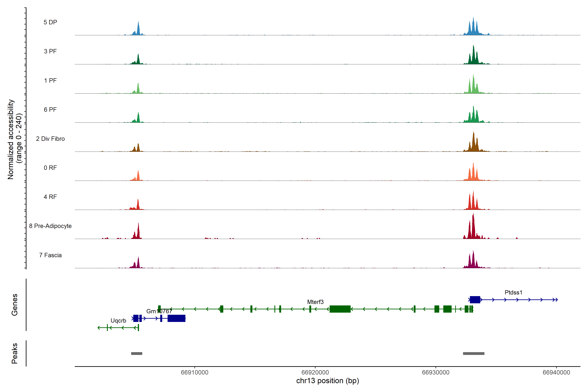588x392 pixels.
Task: Click the 8 Pre-Adipocyte track label
Action: [x=50, y=226]
